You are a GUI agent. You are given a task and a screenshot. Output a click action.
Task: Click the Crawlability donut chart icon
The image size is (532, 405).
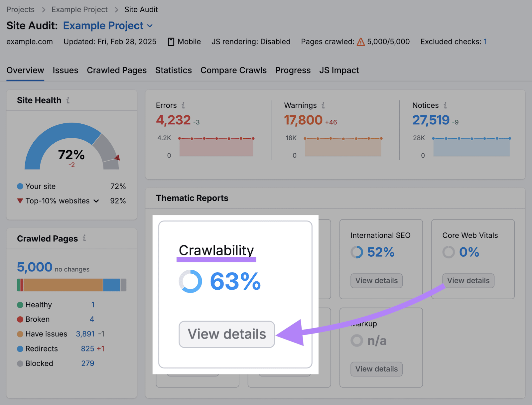click(191, 281)
